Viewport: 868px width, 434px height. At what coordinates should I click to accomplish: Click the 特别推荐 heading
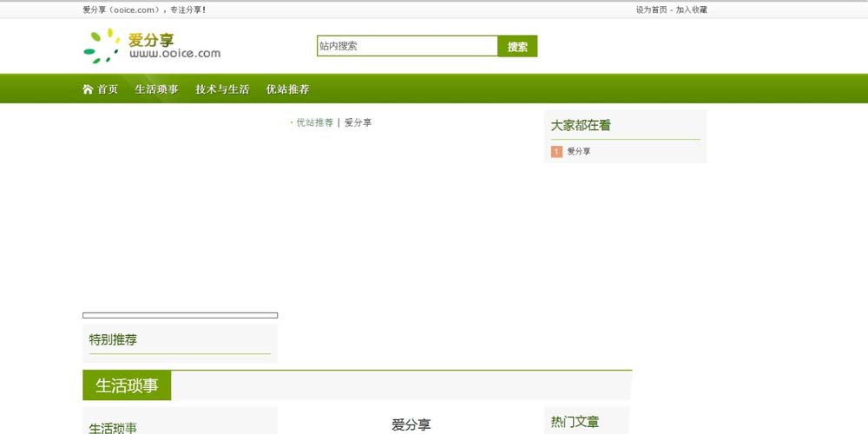tap(113, 340)
